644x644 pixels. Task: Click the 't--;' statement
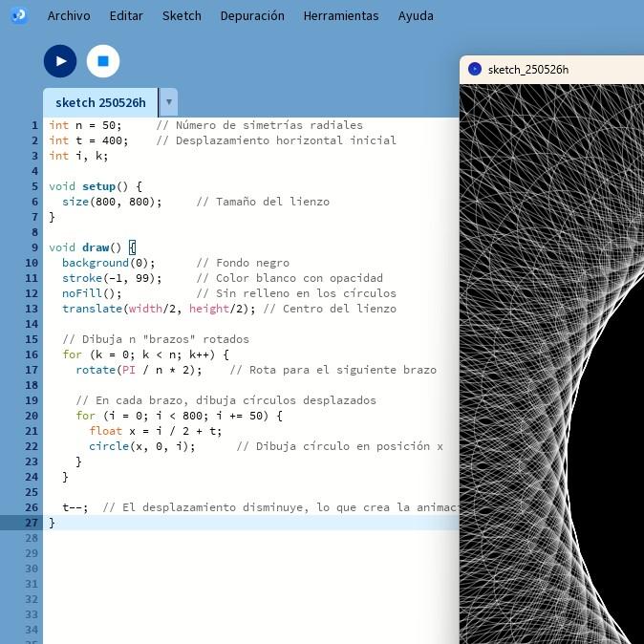75,507
